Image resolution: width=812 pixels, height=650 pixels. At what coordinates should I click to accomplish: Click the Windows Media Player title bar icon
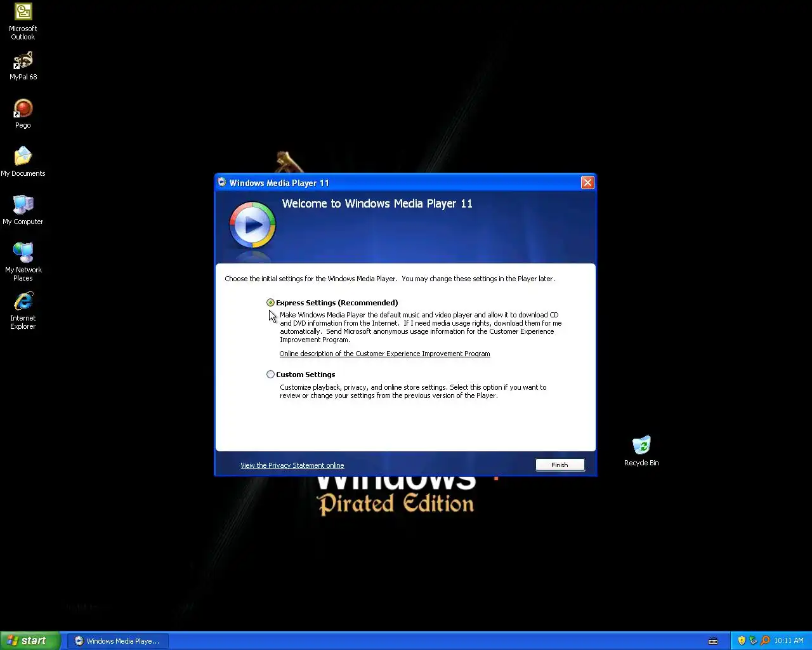click(x=222, y=182)
